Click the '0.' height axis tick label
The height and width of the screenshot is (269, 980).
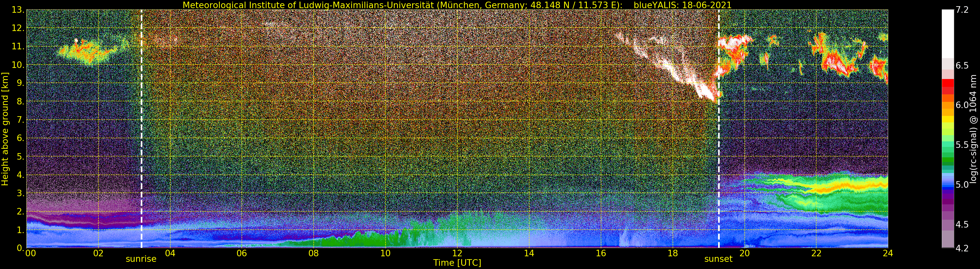click(20, 248)
